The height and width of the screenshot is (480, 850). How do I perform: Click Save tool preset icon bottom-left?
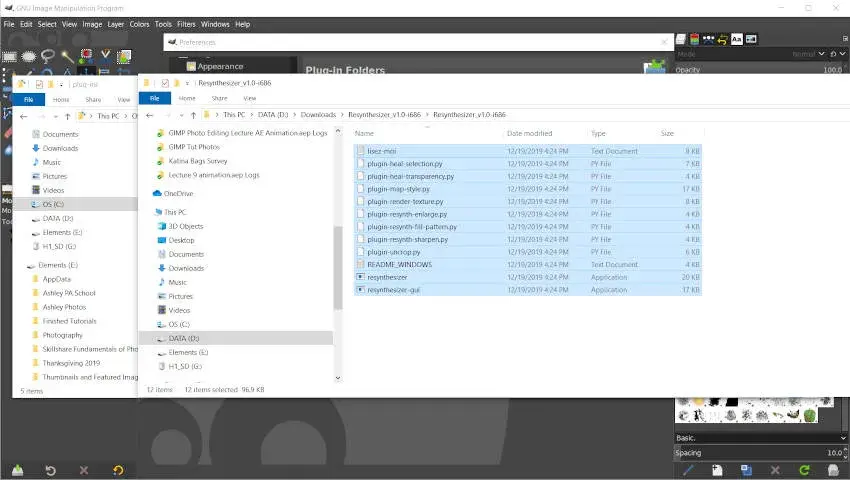tap(17, 470)
